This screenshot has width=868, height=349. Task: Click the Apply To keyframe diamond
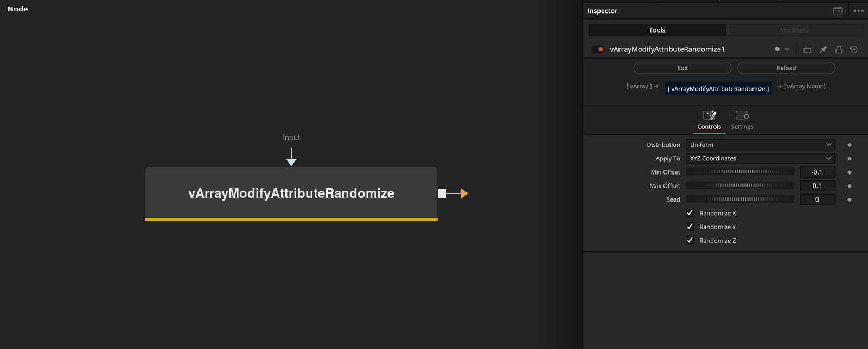pos(850,159)
